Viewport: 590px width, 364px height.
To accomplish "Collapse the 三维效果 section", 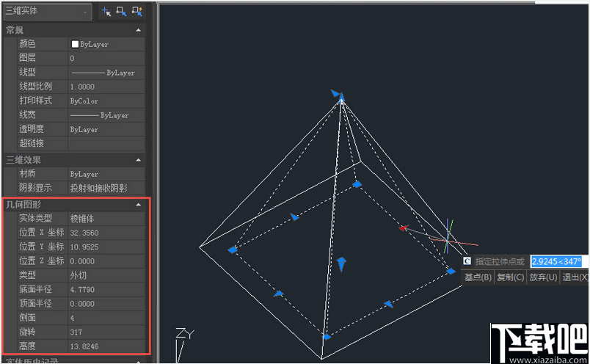I will tap(138, 160).
